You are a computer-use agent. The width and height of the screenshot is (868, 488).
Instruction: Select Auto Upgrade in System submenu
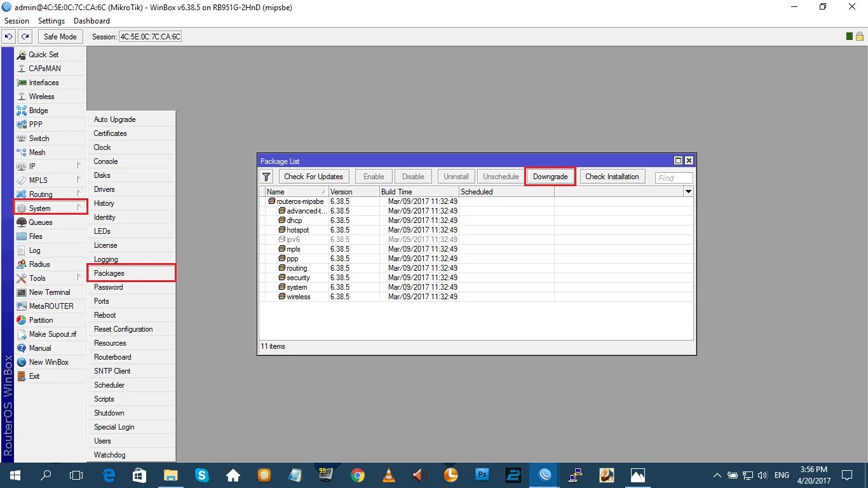tap(132, 119)
